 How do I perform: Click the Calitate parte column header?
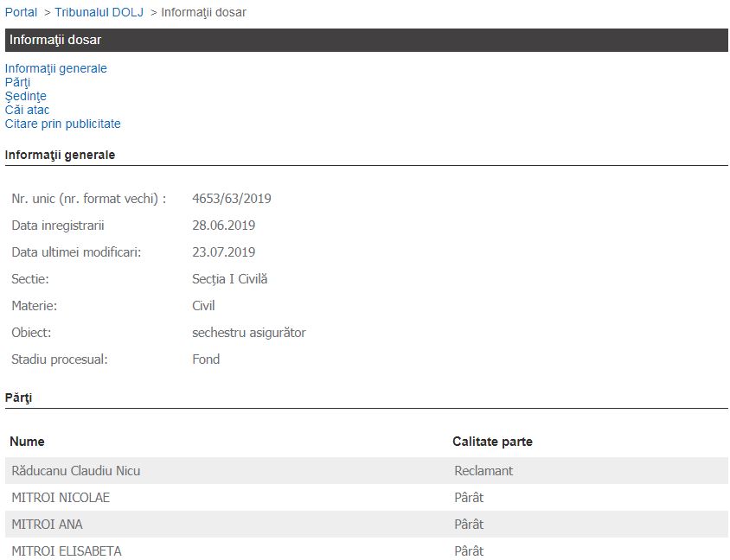(x=492, y=442)
